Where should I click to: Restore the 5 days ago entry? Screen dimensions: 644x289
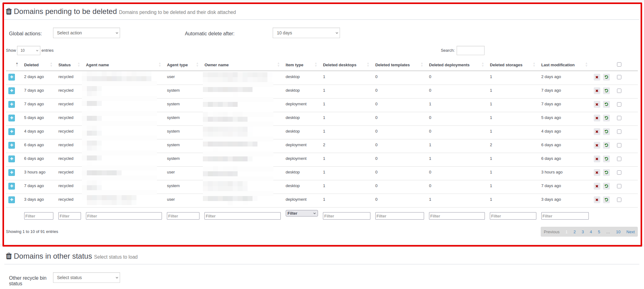click(606, 118)
